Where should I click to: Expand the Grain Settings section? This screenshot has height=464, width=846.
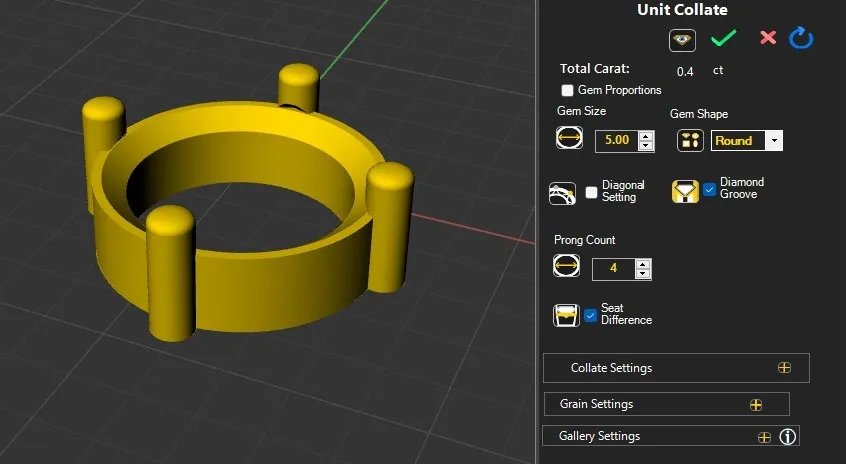pos(756,405)
